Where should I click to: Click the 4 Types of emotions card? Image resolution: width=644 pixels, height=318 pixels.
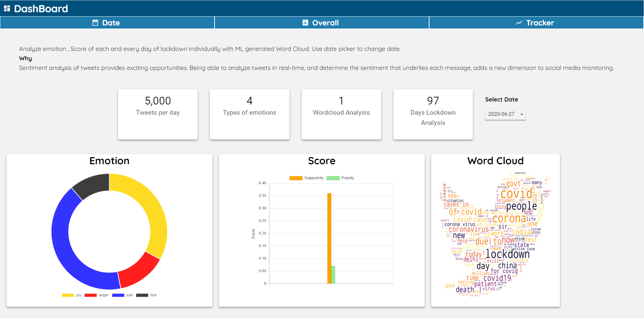(x=249, y=114)
